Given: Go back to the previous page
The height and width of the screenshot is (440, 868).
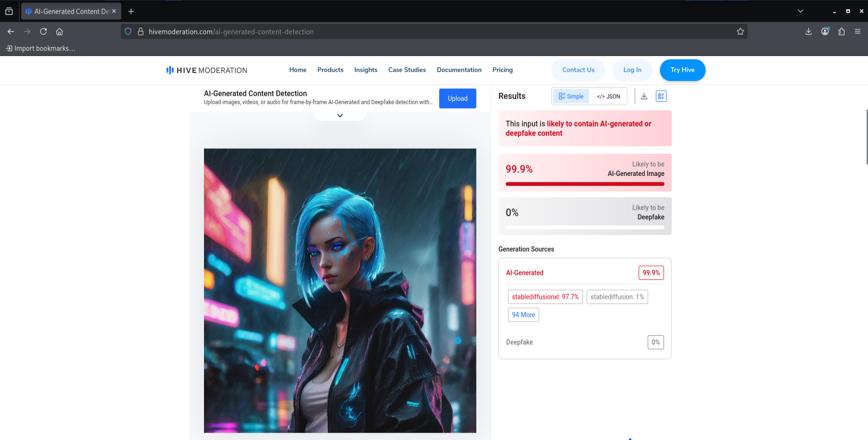Looking at the screenshot, I should 11,32.
